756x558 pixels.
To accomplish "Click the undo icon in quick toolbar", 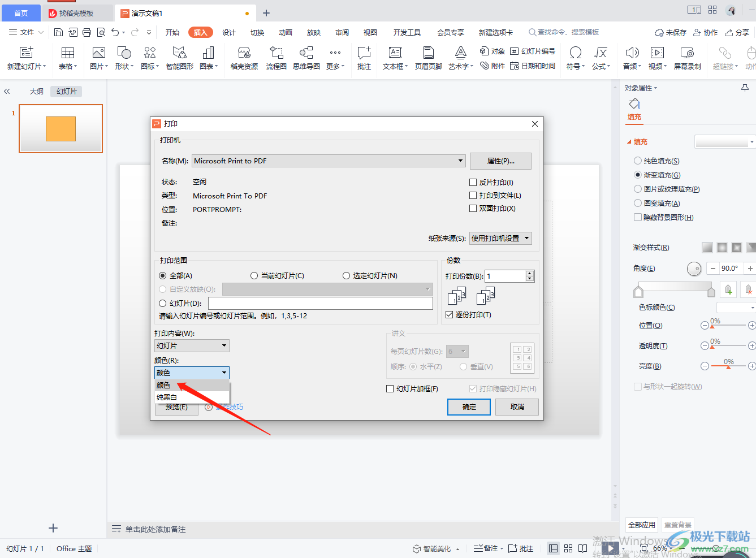I will pos(115,32).
